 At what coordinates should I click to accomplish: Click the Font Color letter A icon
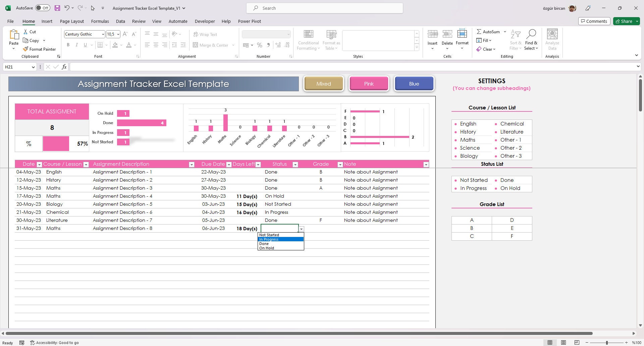tap(129, 45)
